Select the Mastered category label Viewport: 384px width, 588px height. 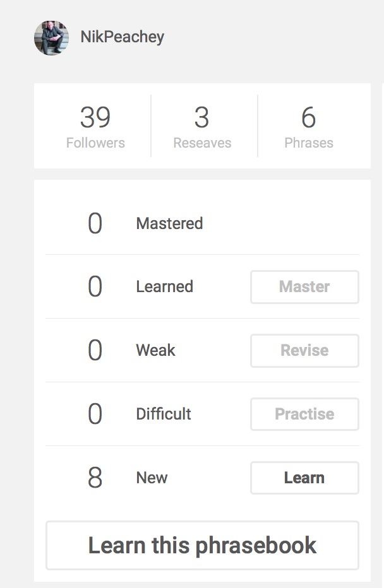point(169,223)
